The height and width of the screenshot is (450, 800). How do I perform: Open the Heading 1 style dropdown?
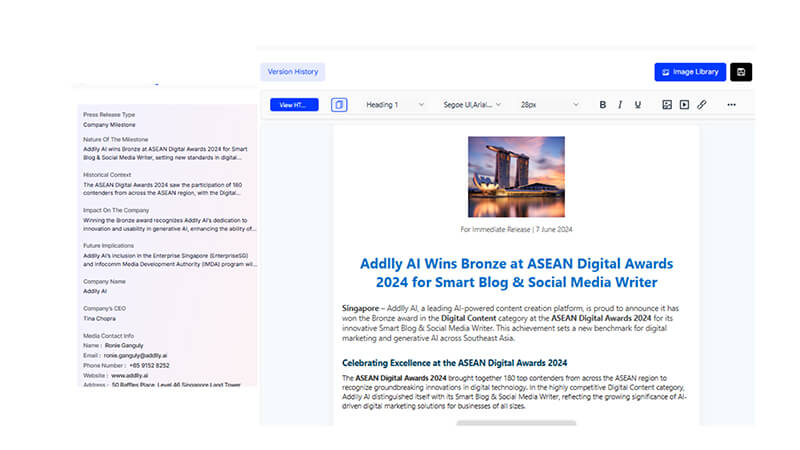pyautogui.click(x=394, y=105)
